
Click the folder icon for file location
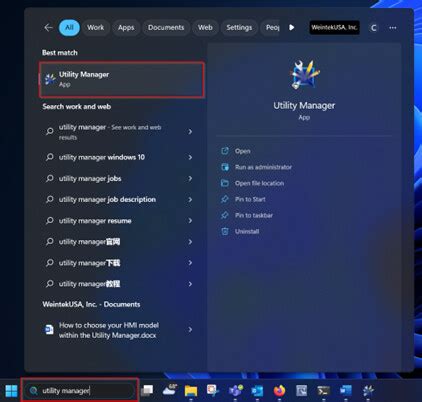(225, 183)
